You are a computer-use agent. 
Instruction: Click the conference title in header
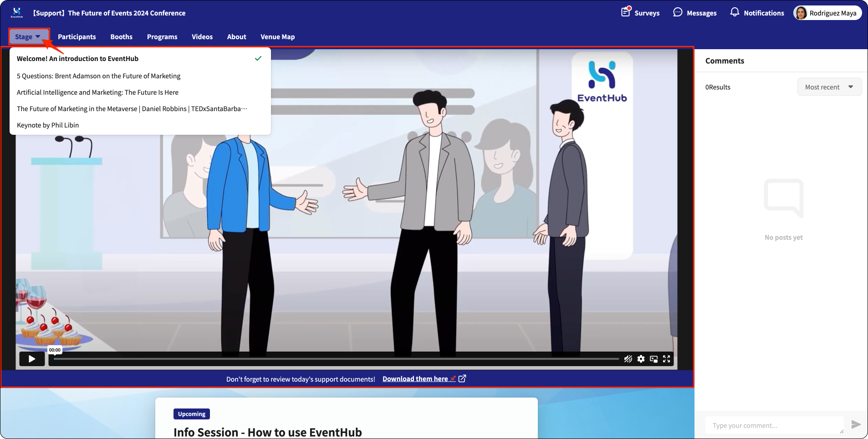click(109, 13)
